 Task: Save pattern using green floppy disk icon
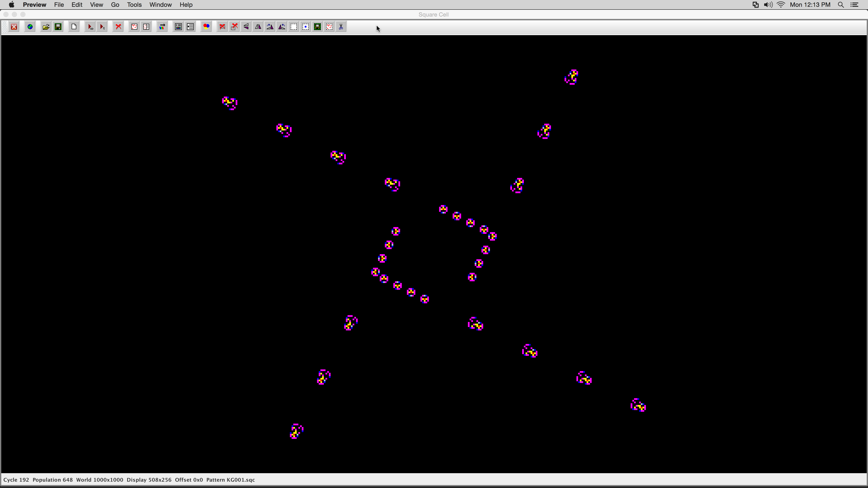click(58, 27)
